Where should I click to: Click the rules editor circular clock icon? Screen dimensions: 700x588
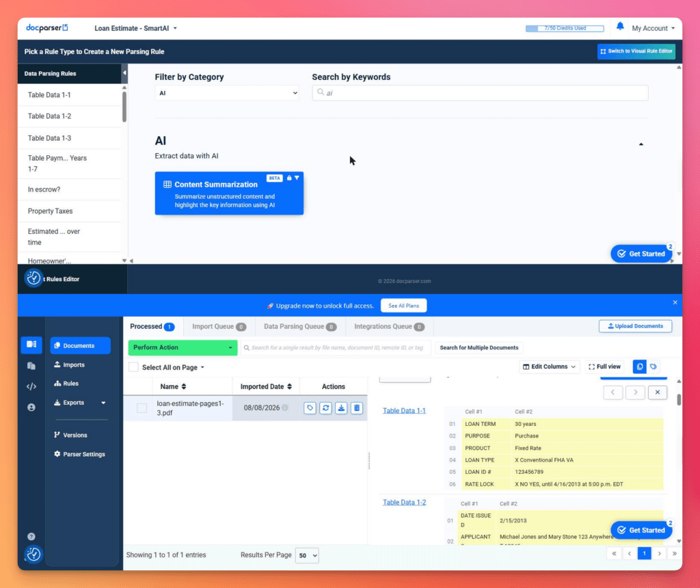coord(33,278)
